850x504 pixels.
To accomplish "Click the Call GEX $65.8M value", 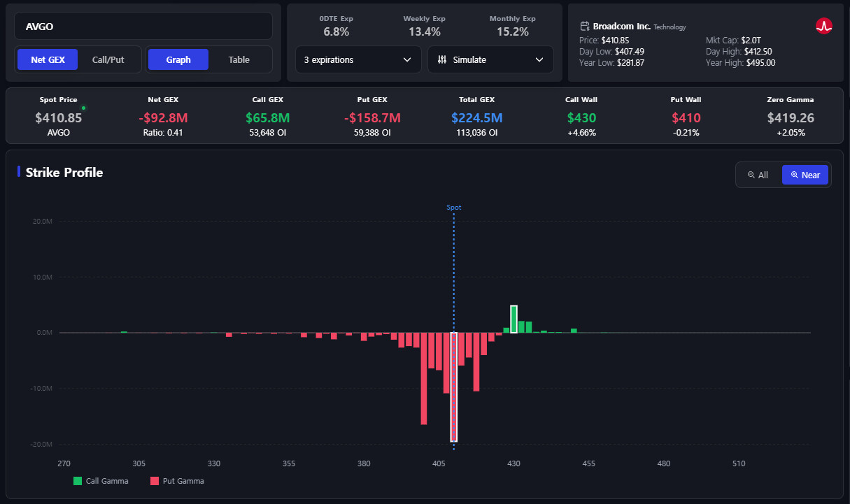I will click(x=268, y=118).
